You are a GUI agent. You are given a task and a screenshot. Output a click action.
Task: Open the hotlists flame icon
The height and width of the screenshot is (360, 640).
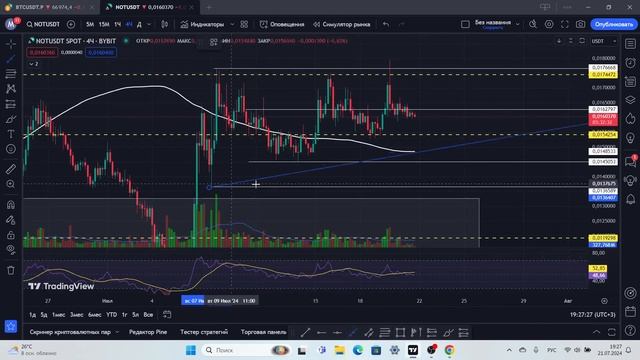coord(631,119)
